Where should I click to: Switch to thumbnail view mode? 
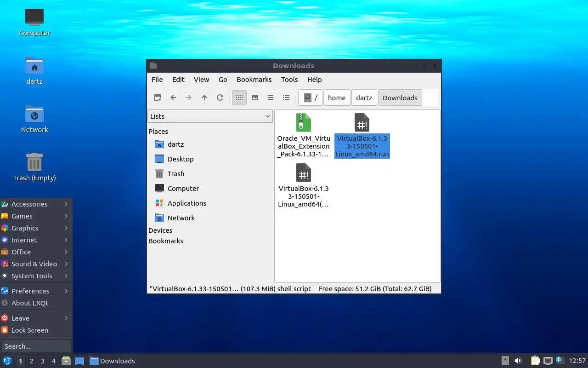coord(255,98)
